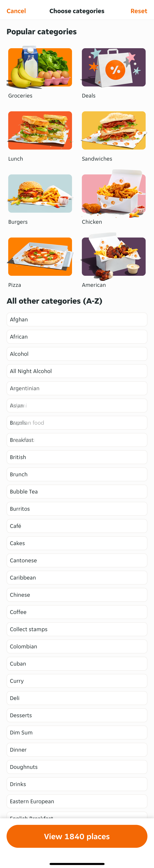Choose the Lunch category tile
The width and height of the screenshot is (154, 868).
click(x=40, y=130)
